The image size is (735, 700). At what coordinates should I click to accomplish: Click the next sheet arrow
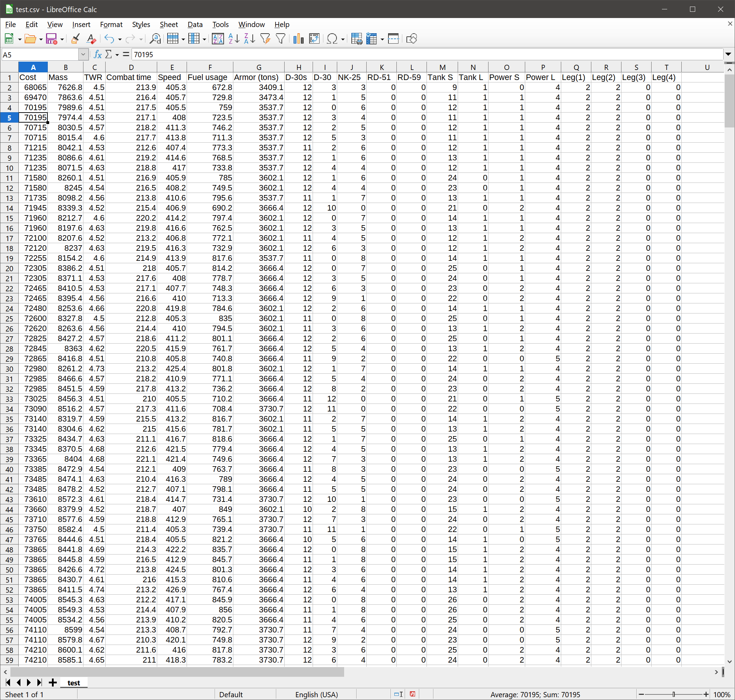29,682
